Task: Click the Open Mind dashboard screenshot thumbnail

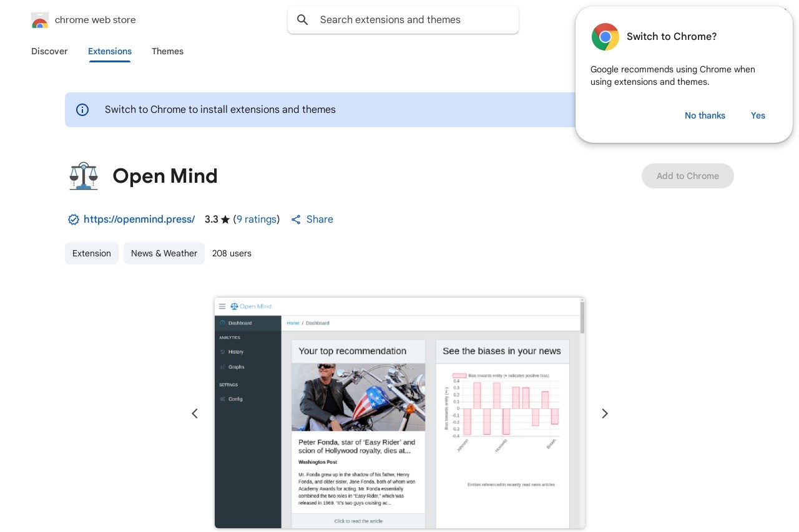Action: pyautogui.click(x=399, y=413)
